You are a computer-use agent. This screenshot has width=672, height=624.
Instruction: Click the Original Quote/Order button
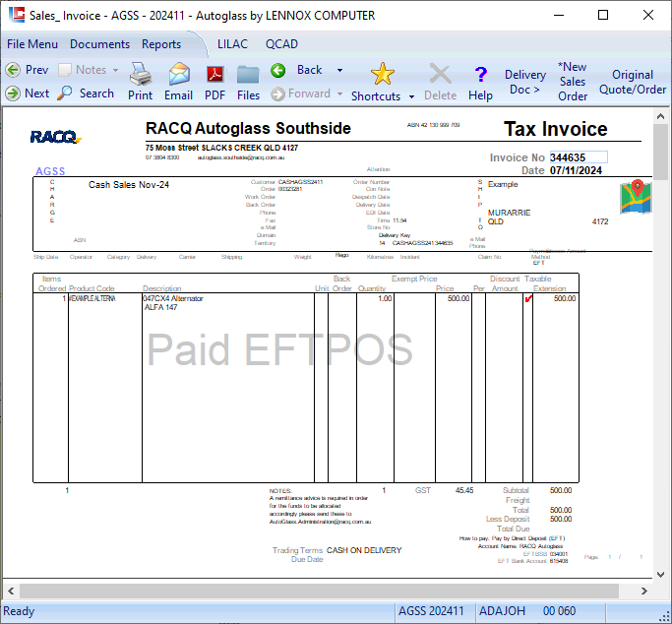point(632,82)
